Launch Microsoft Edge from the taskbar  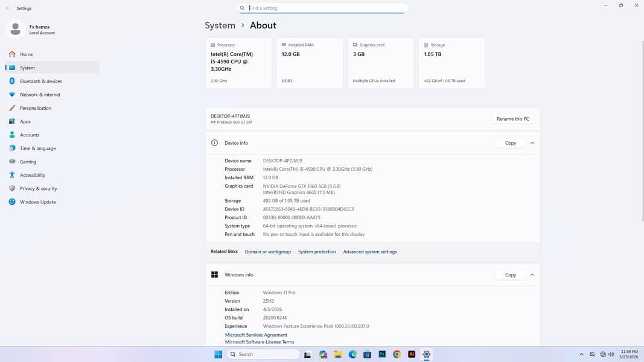pos(352,355)
